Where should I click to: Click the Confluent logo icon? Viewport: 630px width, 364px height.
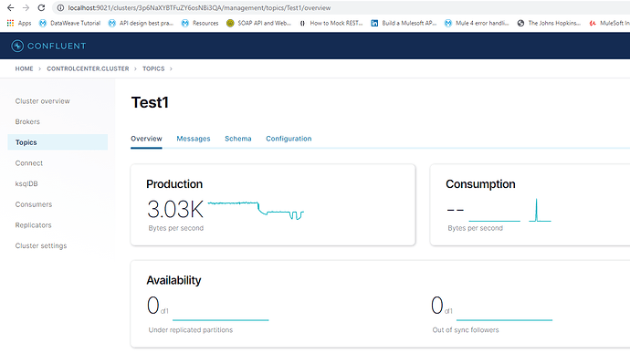[17, 46]
